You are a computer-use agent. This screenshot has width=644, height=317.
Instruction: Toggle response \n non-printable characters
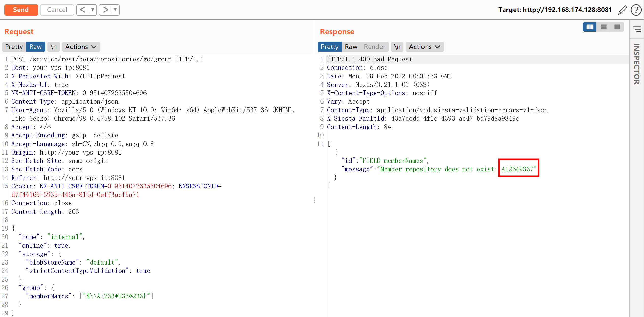(397, 47)
